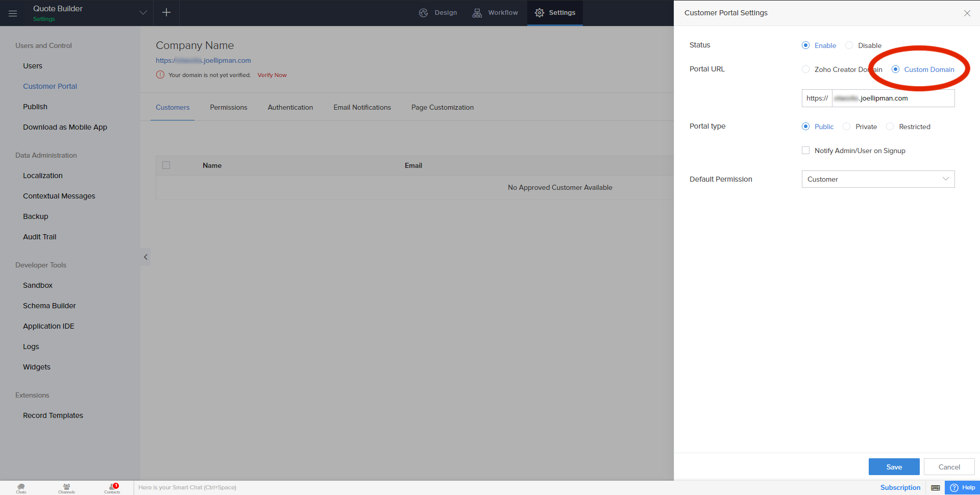
Task: Click the Verify Now link
Action: (272, 75)
